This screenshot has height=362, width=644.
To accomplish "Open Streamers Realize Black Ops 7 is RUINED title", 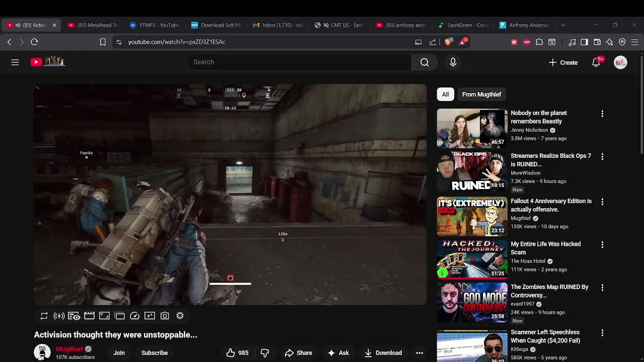I will (551, 160).
